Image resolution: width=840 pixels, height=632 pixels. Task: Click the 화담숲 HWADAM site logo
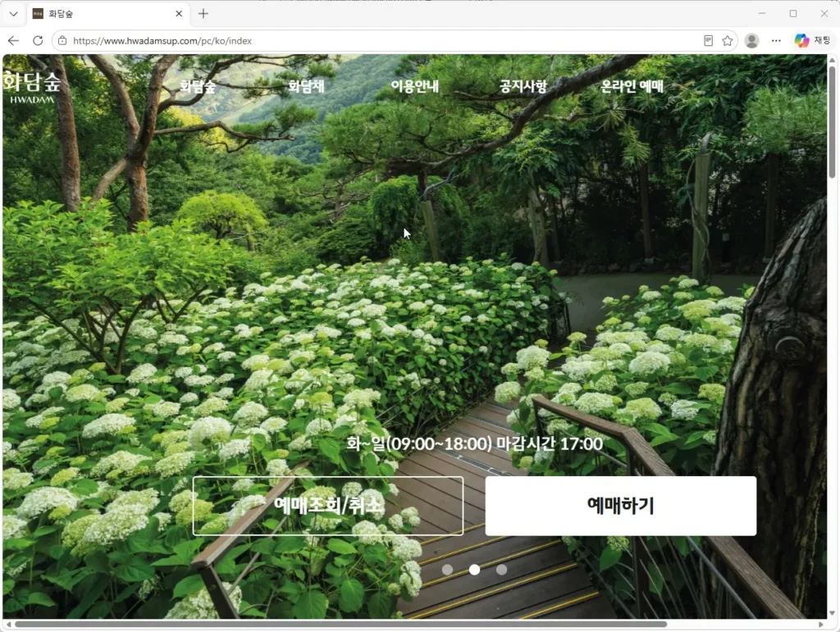(x=32, y=87)
